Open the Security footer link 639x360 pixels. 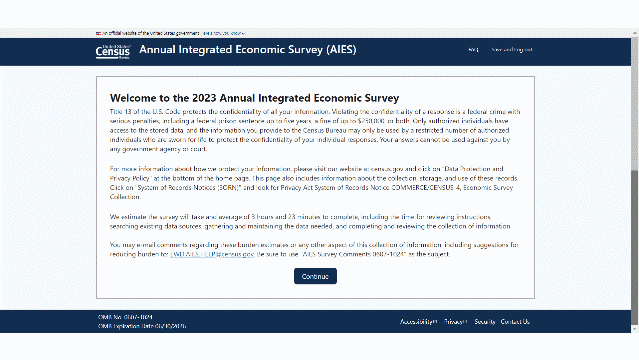click(485, 322)
